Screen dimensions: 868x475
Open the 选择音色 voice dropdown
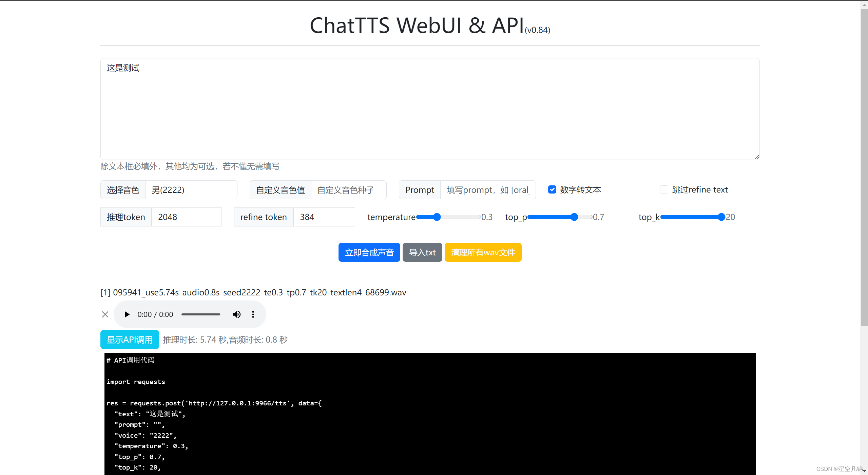point(191,190)
